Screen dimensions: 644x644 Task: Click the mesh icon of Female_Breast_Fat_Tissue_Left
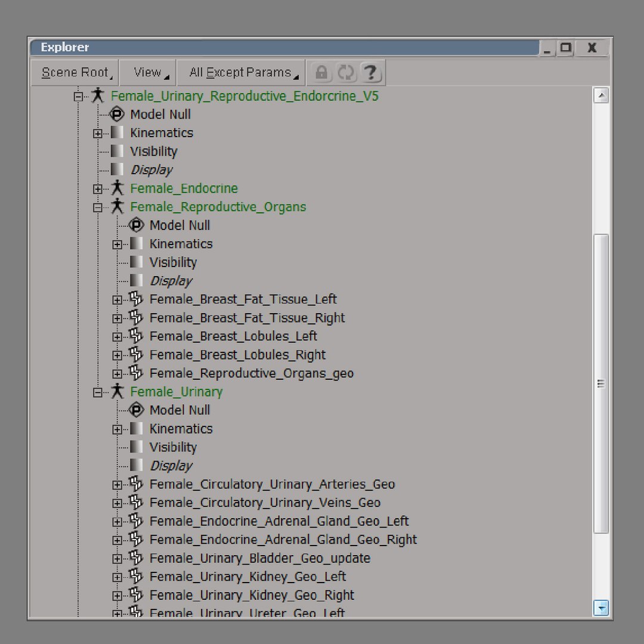click(x=136, y=299)
